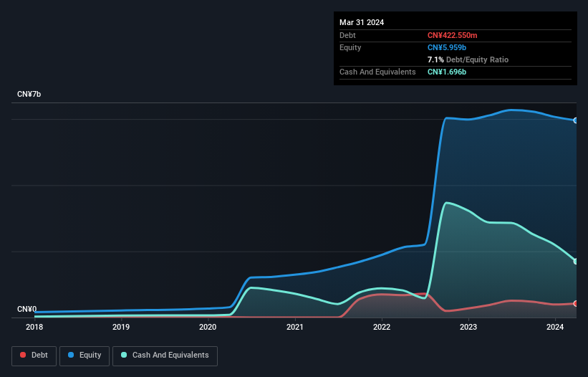
Task: Toggle Cash And Equivalents legend button
Action: point(165,355)
